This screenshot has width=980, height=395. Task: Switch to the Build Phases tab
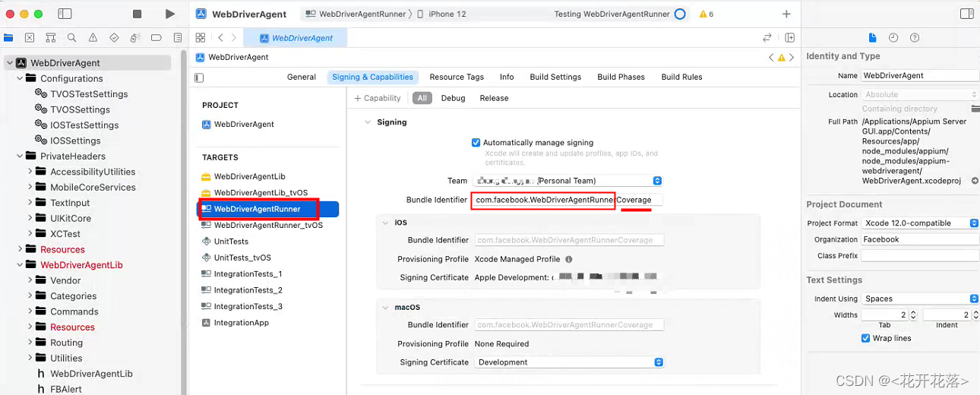[621, 77]
